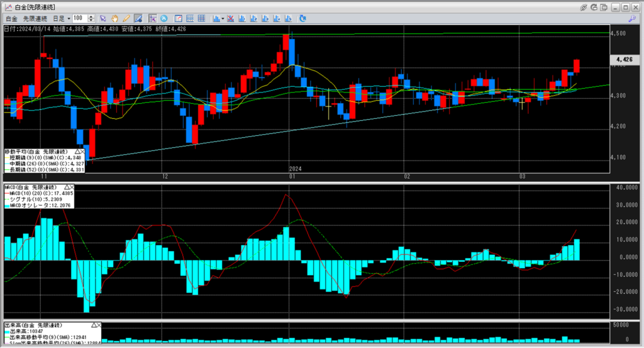Close the MACD legend box

click(72, 187)
